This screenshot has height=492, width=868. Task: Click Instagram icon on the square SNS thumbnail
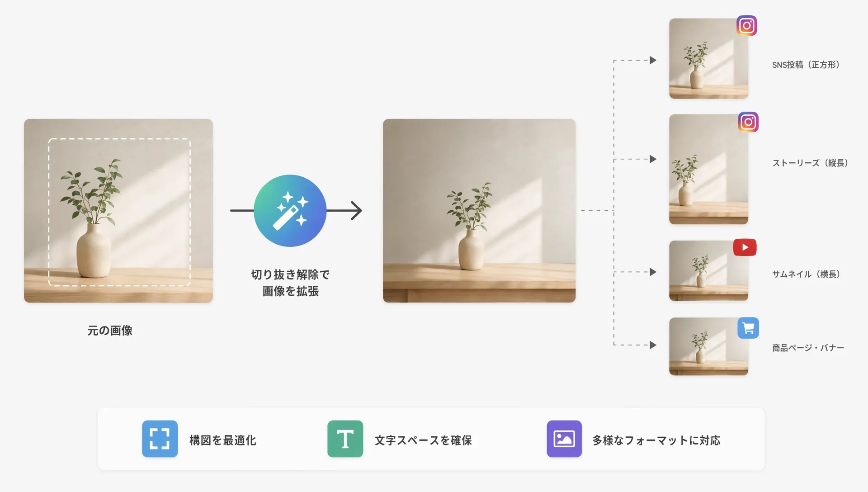(746, 26)
